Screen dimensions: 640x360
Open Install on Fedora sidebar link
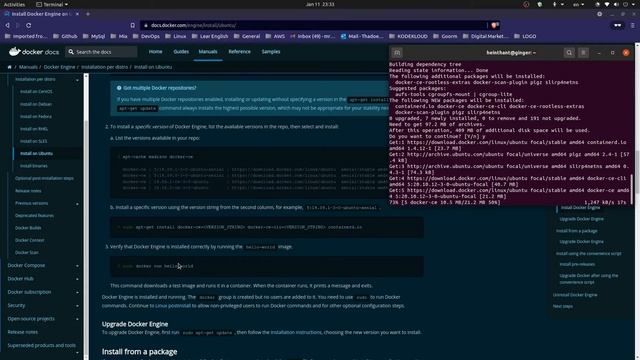click(36, 116)
